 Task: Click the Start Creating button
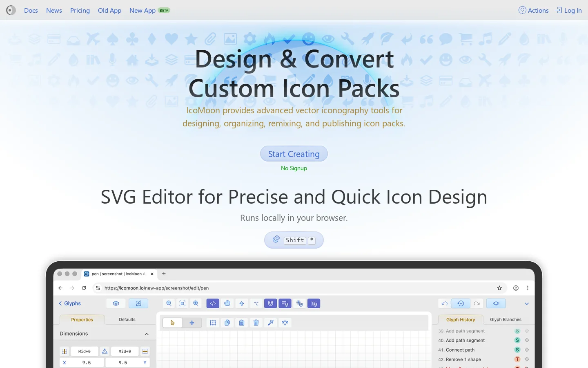[x=294, y=154]
